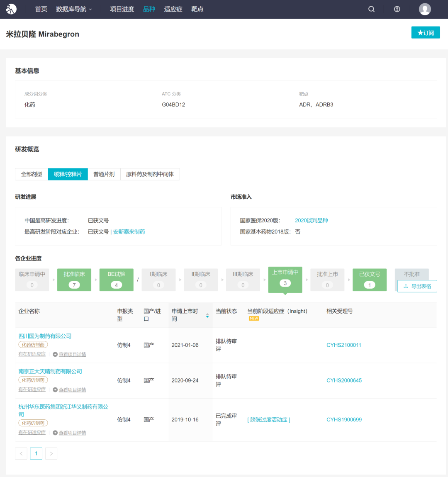Open 杭州华东医药集团浙江华义制药有限公司 company link
Viewport: 448px width, 477px height.
[x=63, y=410]
